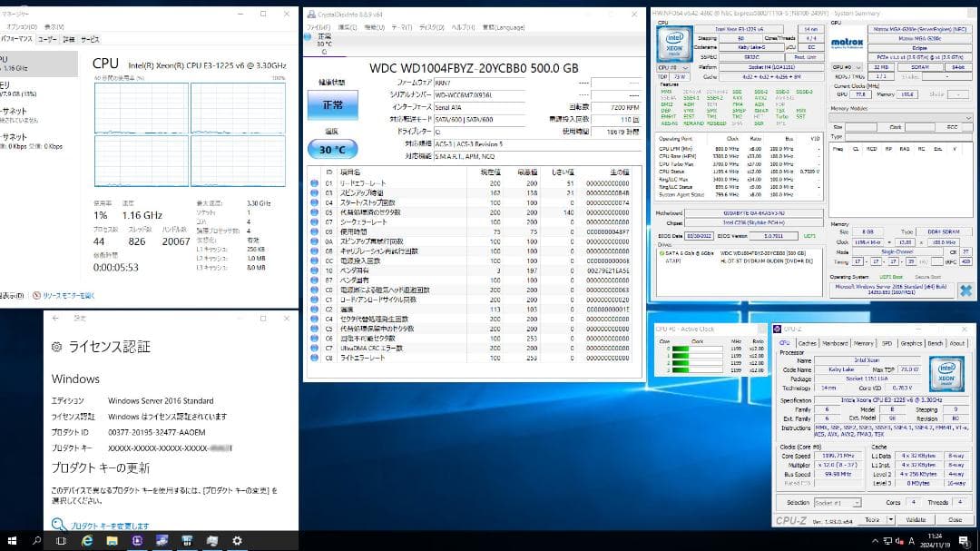
Task: Click the プロダクトキーを変更します link
Action: tap(111, 524)
